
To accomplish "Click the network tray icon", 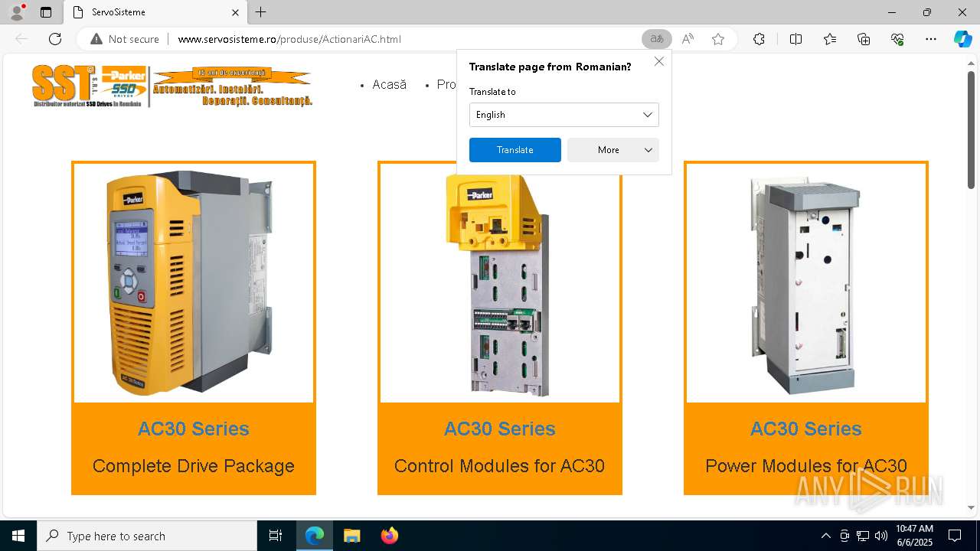I will tap(863, 536).
